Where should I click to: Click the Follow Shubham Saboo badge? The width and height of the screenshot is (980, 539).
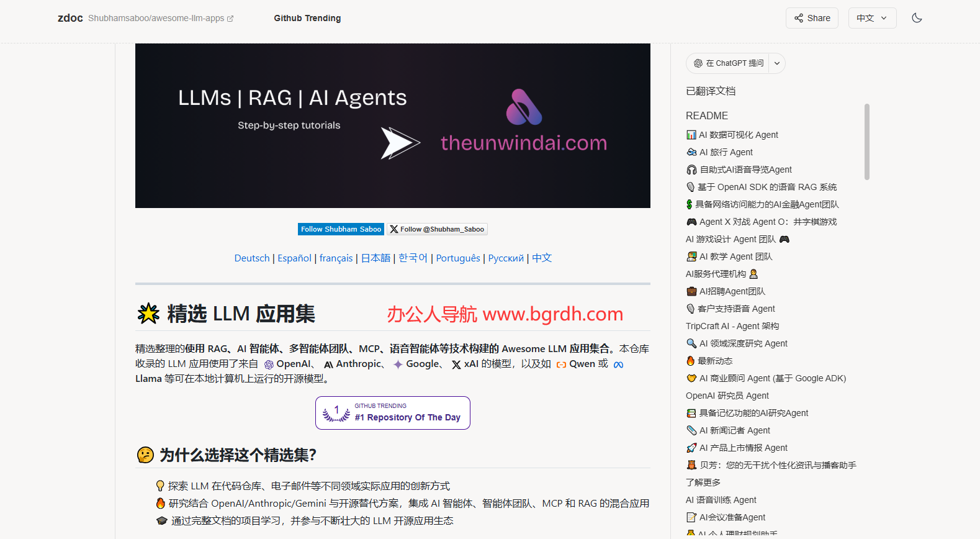341,229
